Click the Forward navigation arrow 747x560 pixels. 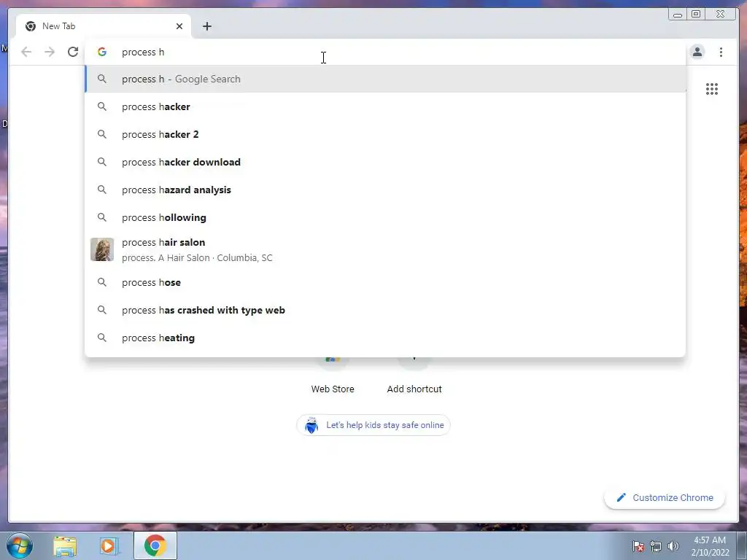(50, 52)
